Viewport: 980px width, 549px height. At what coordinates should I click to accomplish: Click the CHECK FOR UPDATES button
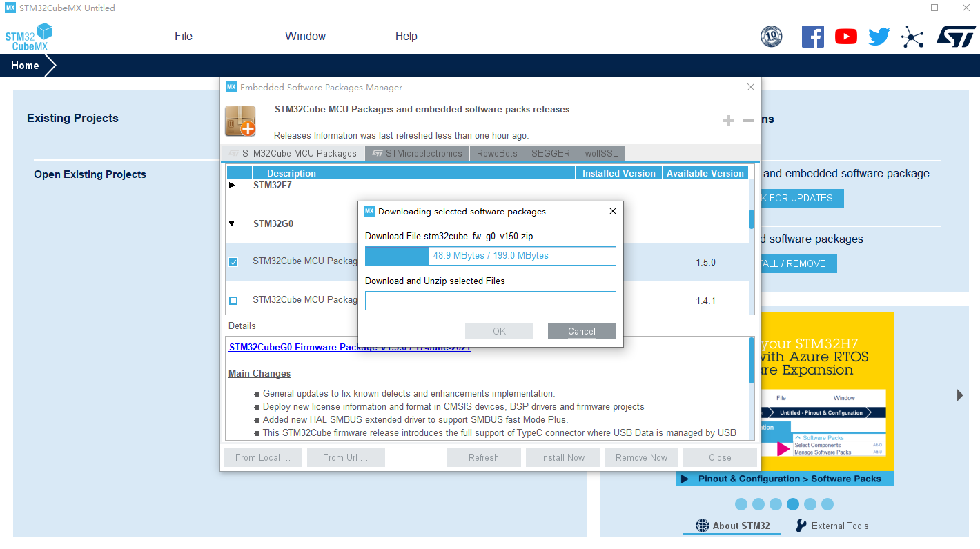pyautogui.click(x=802, y=198)
